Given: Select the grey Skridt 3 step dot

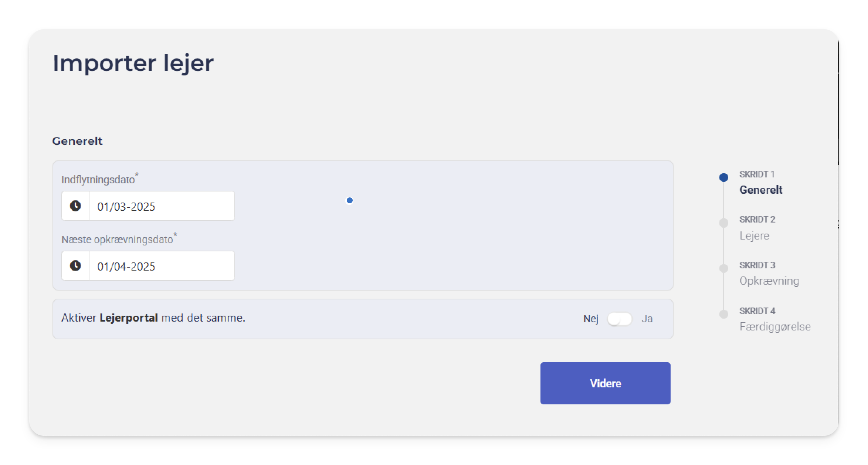Looking at the screenshot, I should pyautogui.click(x=724, y=268).
